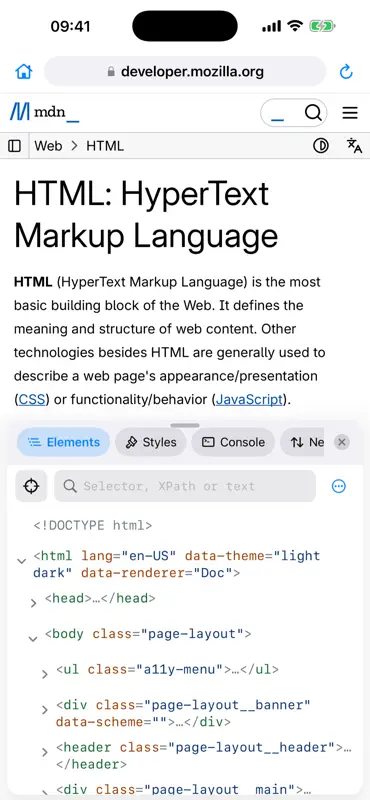Toggle the sidebar panel icon near Web
Screen dimensions: 370x800
tap(15, 146)
